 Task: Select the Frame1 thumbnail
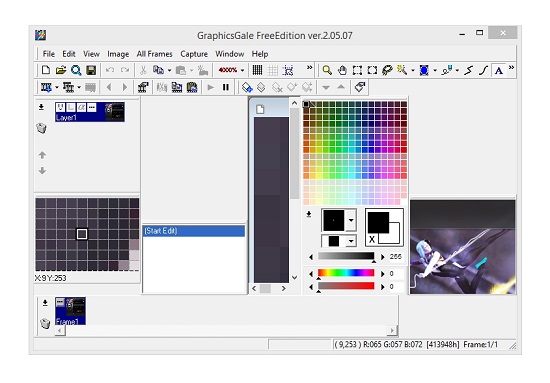click(x=70, y=311)
